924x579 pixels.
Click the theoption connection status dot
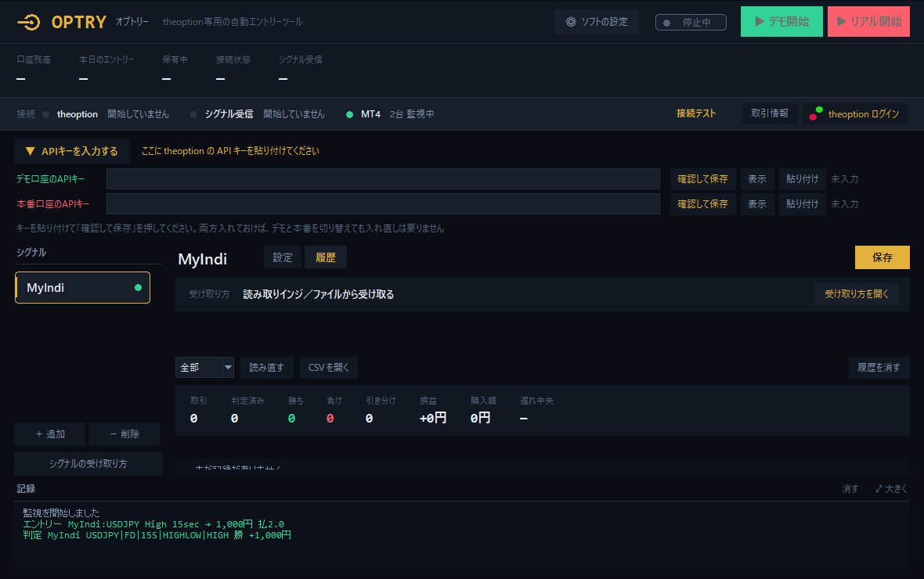point(45,114)
